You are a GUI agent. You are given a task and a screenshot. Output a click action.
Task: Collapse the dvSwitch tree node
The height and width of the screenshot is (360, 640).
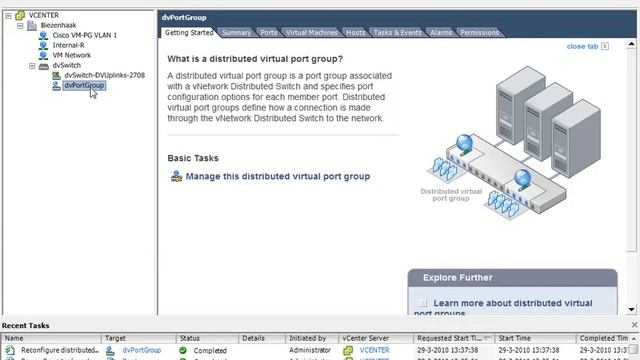[32, 65]
